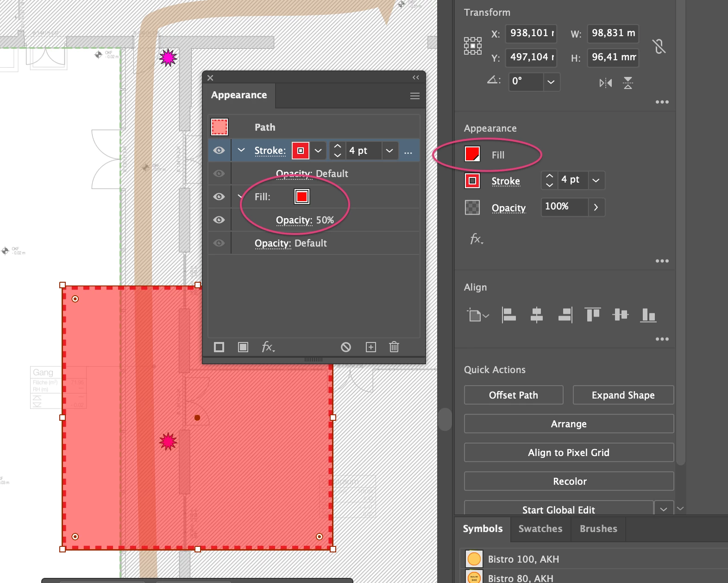Screen dimensions: 728x583
Task: Close the floating Appearance panel
Action: 210,78
